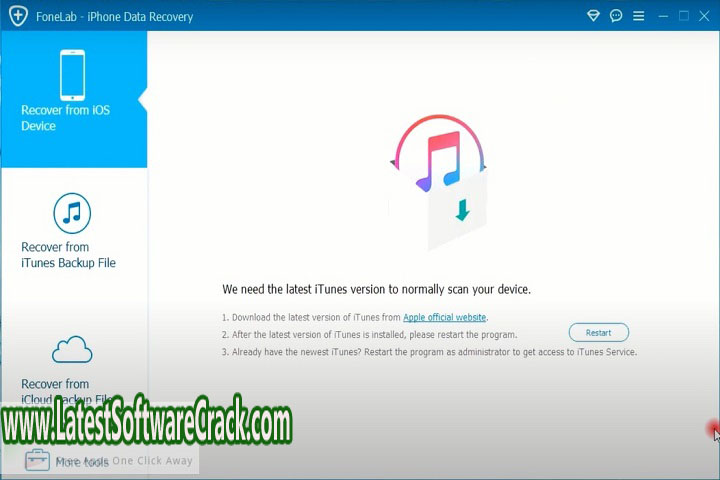Open the More tools label
This screenshot has height=480, width=720.
point(82,462)
